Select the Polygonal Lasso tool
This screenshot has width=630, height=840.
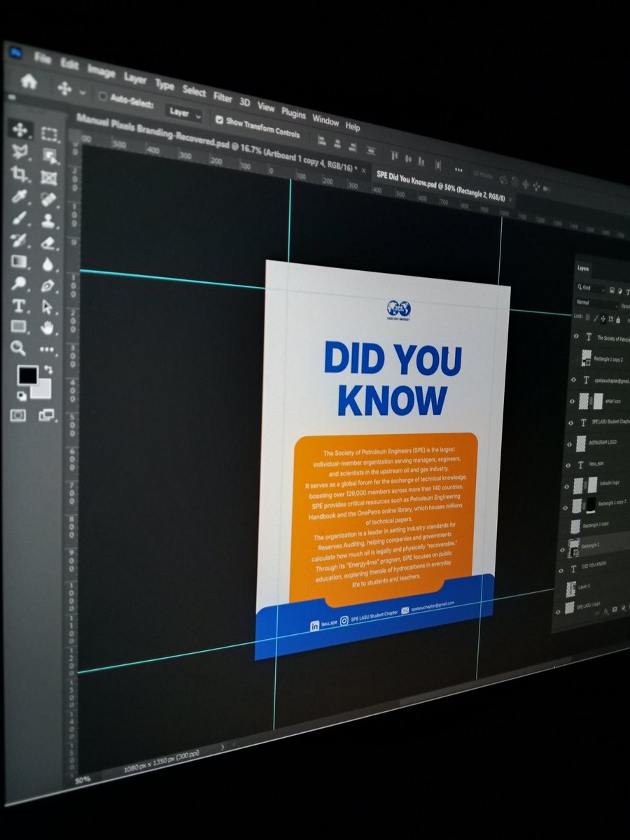point(20,151)
